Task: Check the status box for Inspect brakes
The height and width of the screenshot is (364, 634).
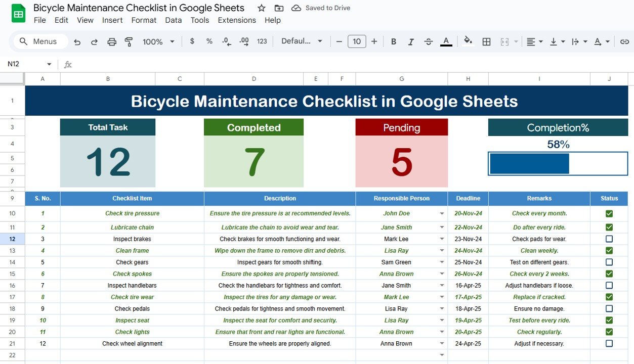Action: click(609, 239)
